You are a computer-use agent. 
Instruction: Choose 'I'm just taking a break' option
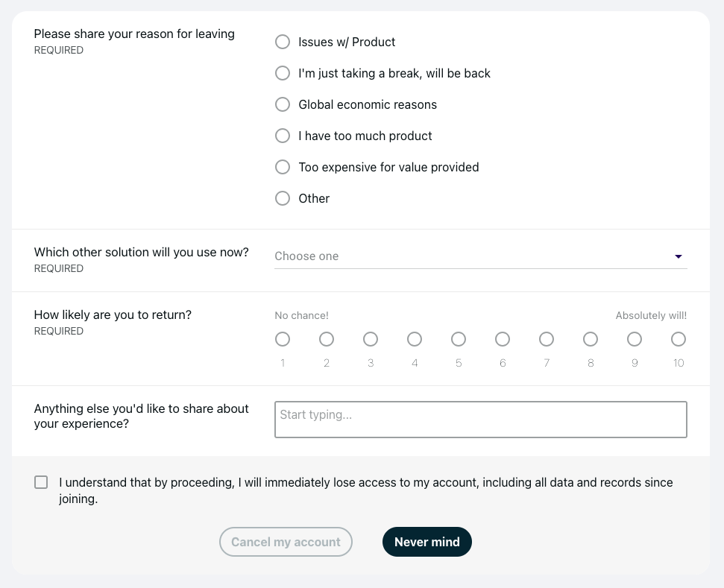tap(283, 73)
